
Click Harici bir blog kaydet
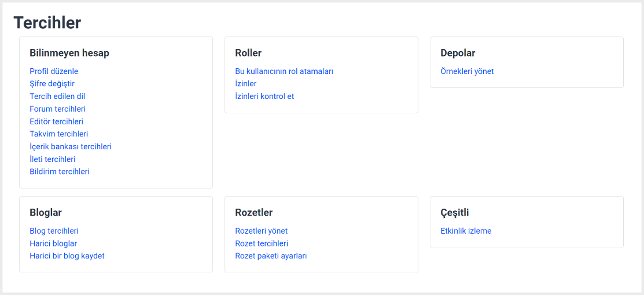(67, 256)
